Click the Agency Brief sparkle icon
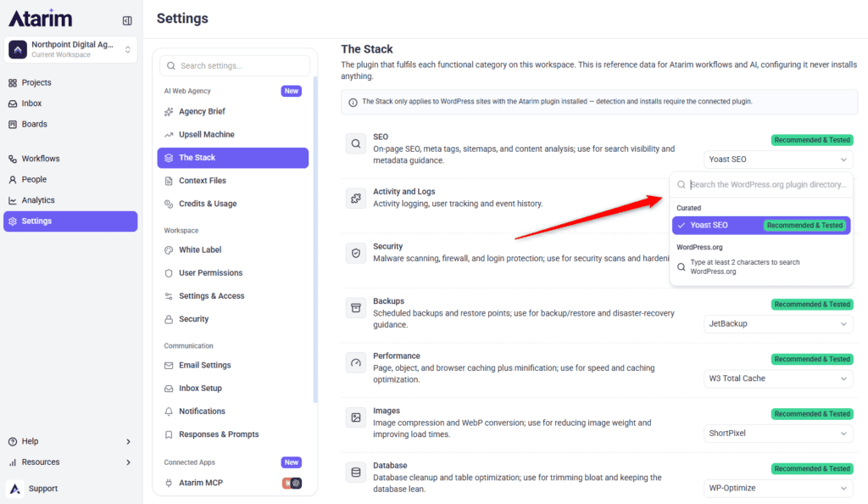This screenshot has height=504, width=868. (169, 112)
